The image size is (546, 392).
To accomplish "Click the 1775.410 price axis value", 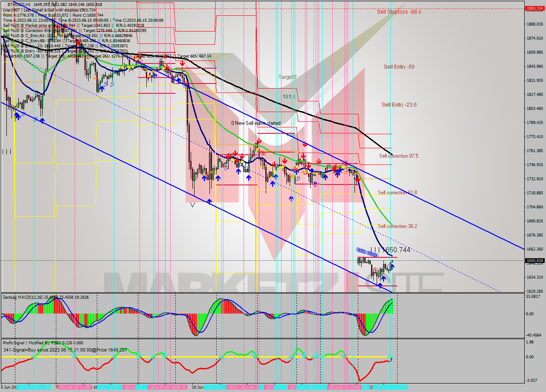I will [534, 137].
